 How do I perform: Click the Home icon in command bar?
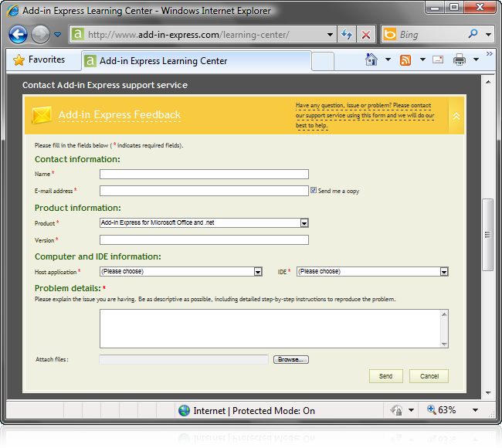tap(371, 59)
